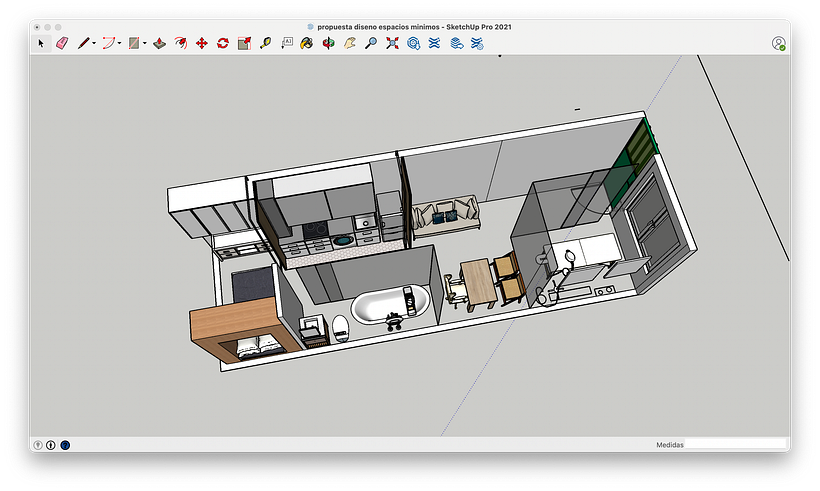Open Extension Warehouse

pyautogui.click(x=434, y=43)
